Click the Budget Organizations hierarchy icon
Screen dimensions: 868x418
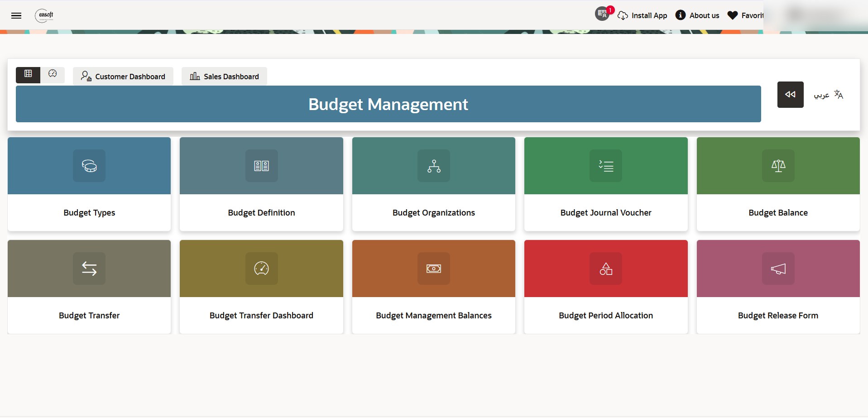click(434, 166)
